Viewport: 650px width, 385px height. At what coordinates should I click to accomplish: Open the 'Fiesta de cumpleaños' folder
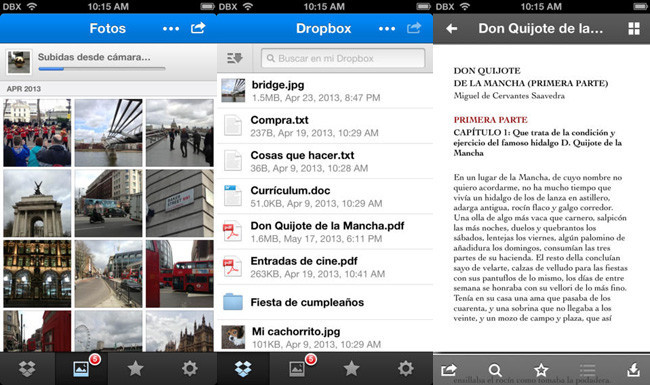(x=325, y=302)
